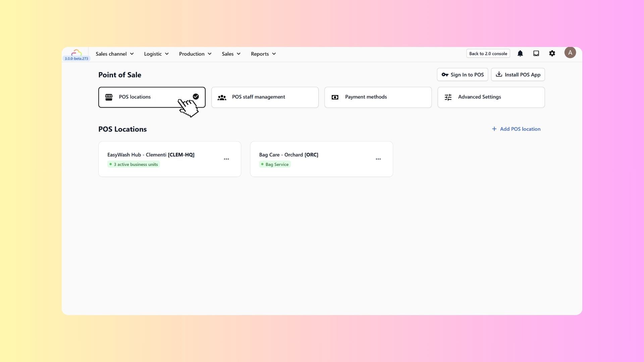Click the cloud logo in the header
Image resolution: width=644 pixels, height=362 pixels.
coord(76,53)
